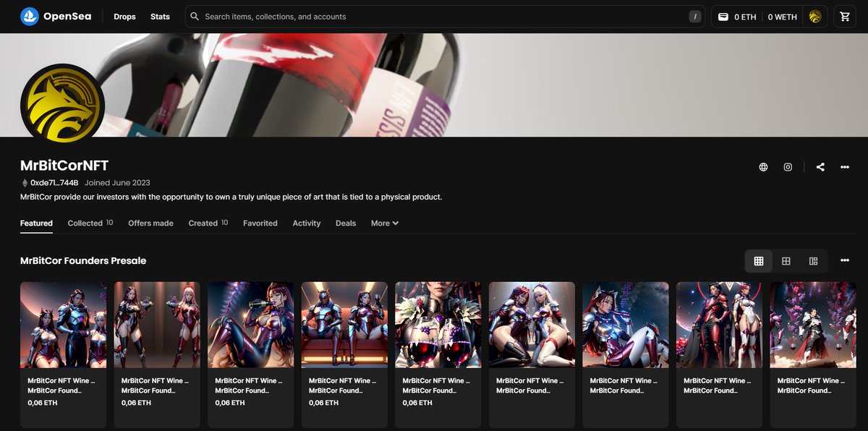
Task: Click the Joined June 2023 text
Action: [x=117, y=183]
